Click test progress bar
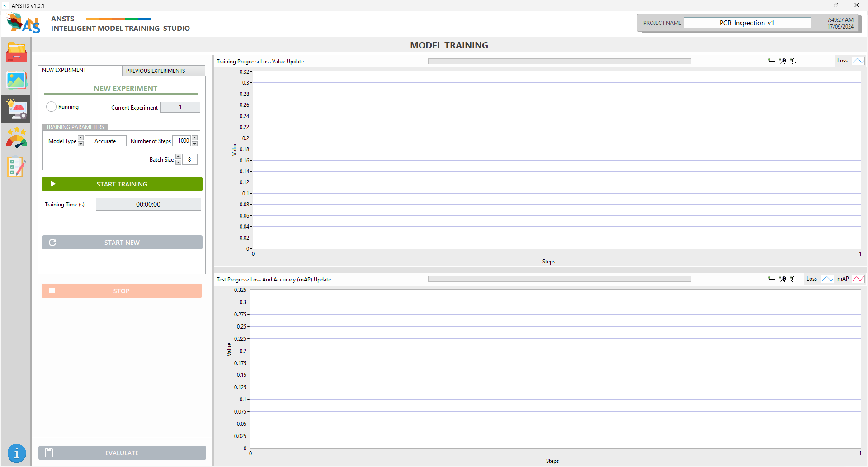868x467 pixels. (559, 279)
